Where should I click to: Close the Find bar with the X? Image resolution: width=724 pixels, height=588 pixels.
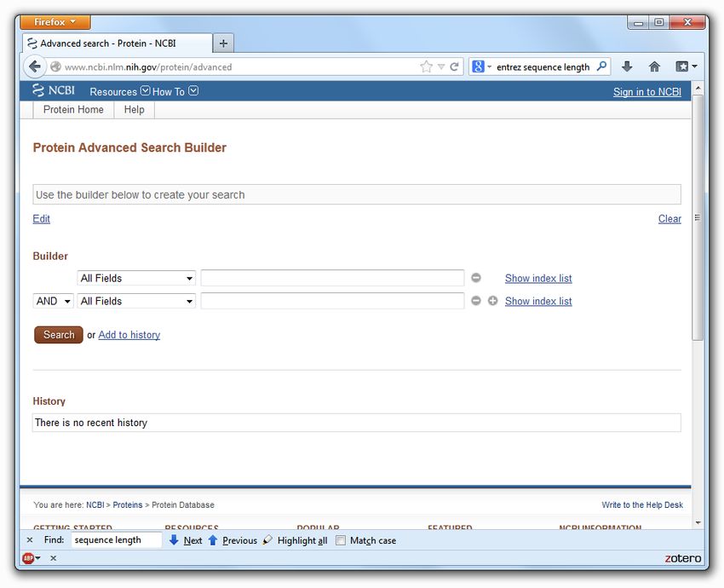point(30,540)
